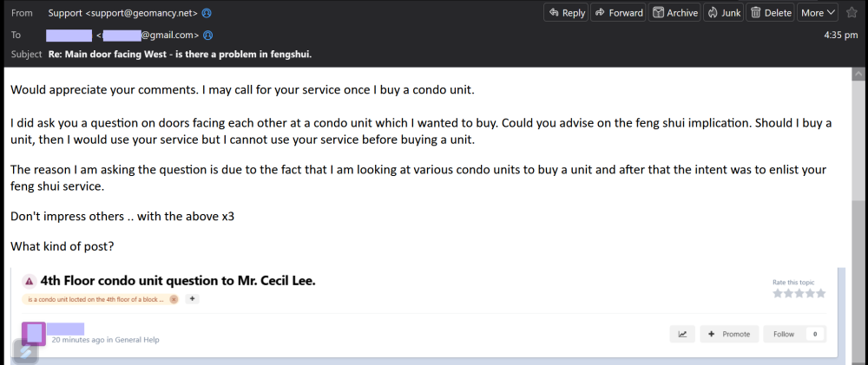This screenshot has width=868, height=365.
Task: Delete the current email
Action: click(x=771, y=13)
